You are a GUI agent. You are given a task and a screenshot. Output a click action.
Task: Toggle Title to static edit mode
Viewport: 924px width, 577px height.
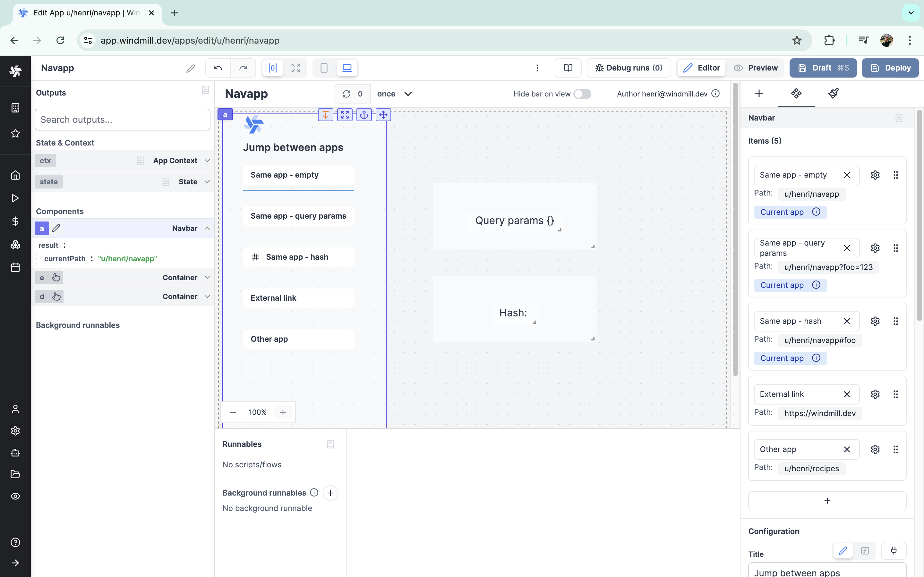tap(843, 551)
